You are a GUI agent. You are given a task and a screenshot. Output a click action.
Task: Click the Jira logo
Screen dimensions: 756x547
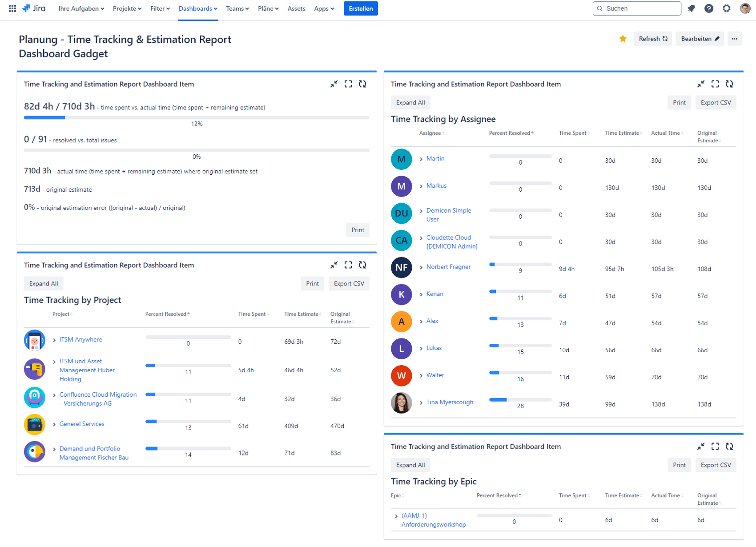[x=34, y=8]
